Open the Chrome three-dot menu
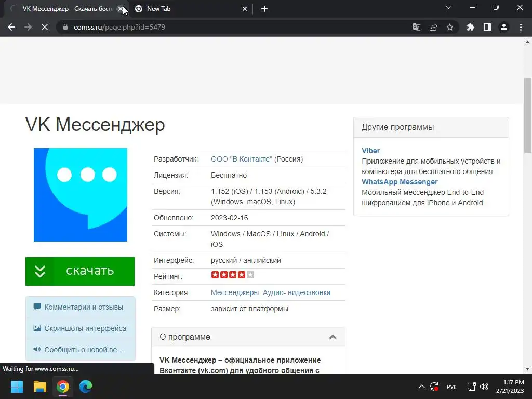This screenshot has height=399, width=532. pos(521,27)
